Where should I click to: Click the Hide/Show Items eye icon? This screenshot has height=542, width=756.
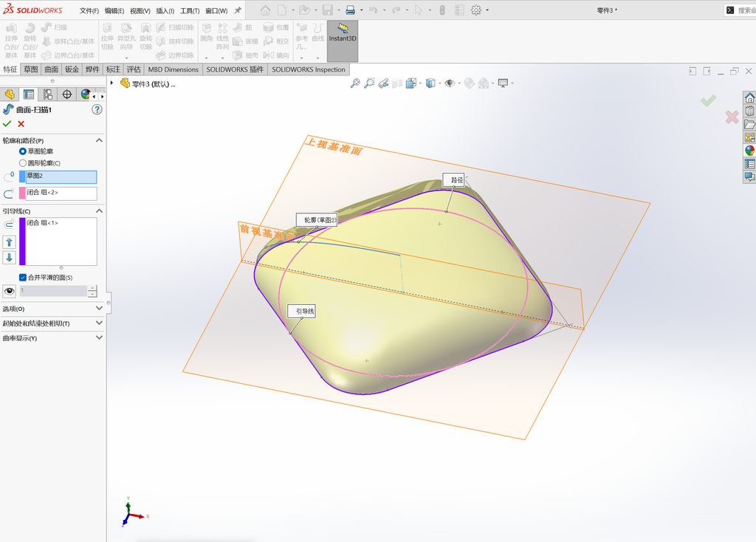click(x=450, y=83)
